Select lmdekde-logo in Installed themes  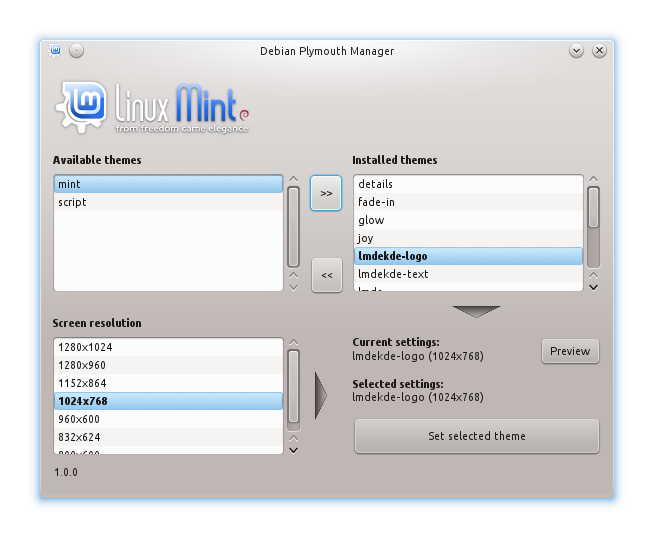[468, 256]
